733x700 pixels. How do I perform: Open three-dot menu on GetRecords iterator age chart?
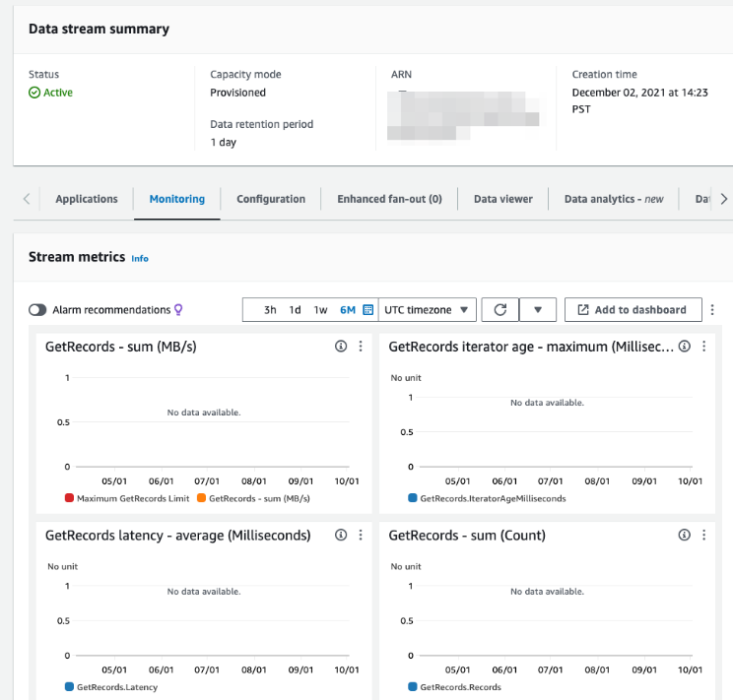click(704, 347)
